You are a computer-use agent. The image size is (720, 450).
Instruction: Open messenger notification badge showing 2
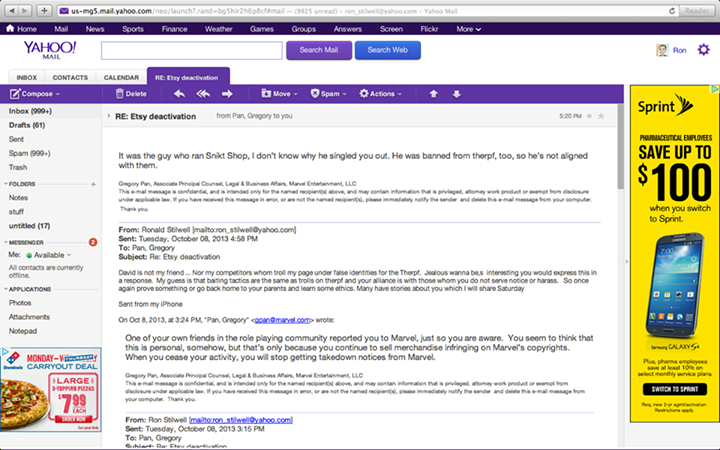pos(93,242)
